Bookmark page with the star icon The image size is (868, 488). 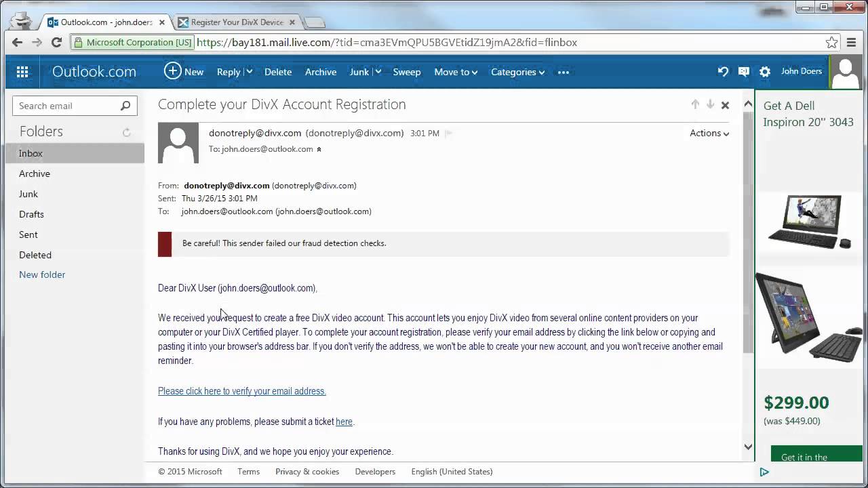point(831,42)
